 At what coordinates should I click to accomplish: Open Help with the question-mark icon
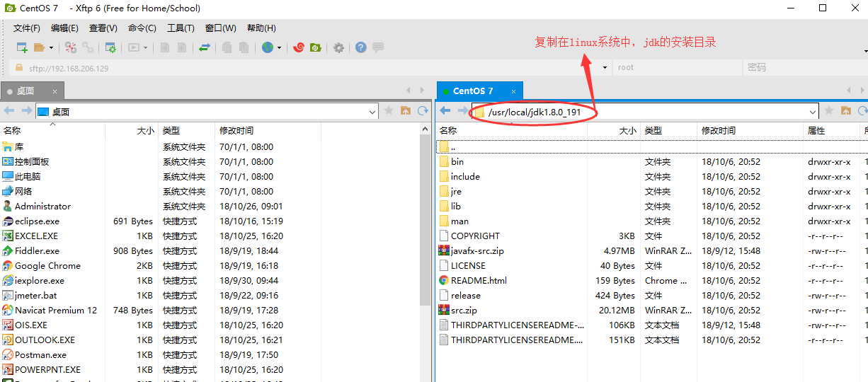361,47
